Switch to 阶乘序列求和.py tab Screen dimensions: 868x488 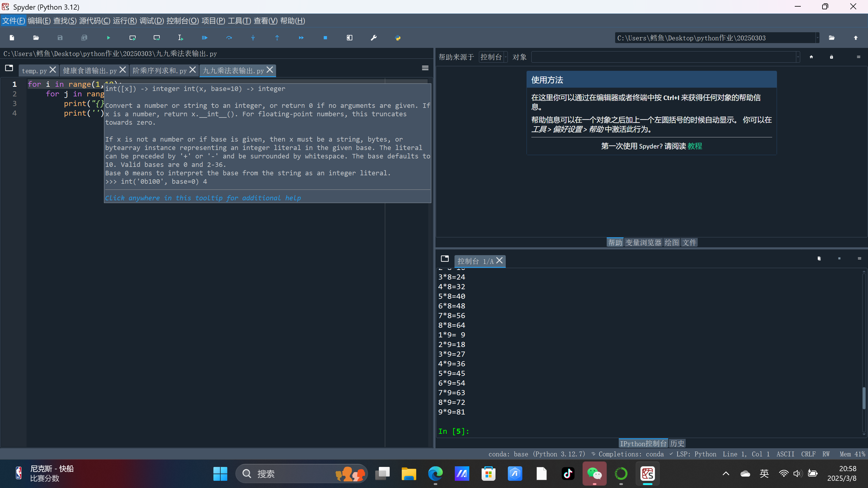pos(159,71)
